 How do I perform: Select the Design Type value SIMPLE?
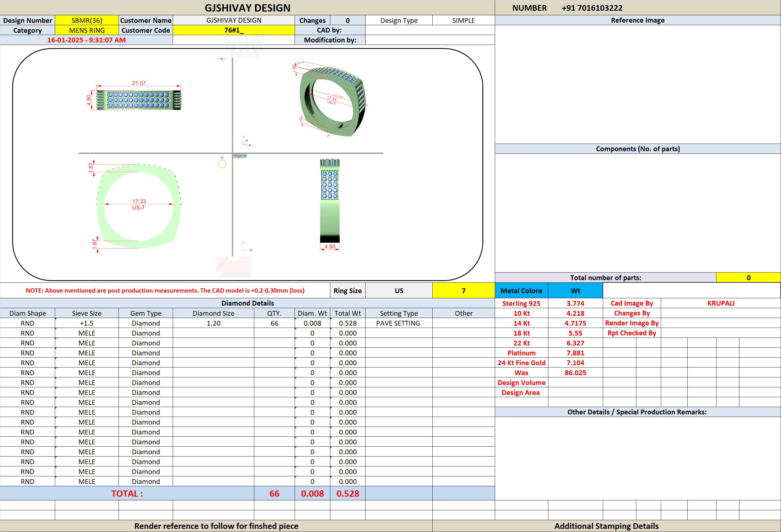coord(463,20)
